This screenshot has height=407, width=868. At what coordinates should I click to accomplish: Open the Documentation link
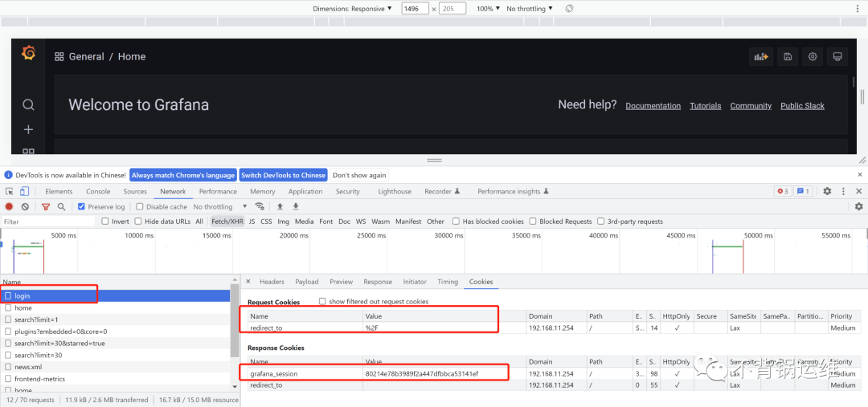tap(653, 106)
